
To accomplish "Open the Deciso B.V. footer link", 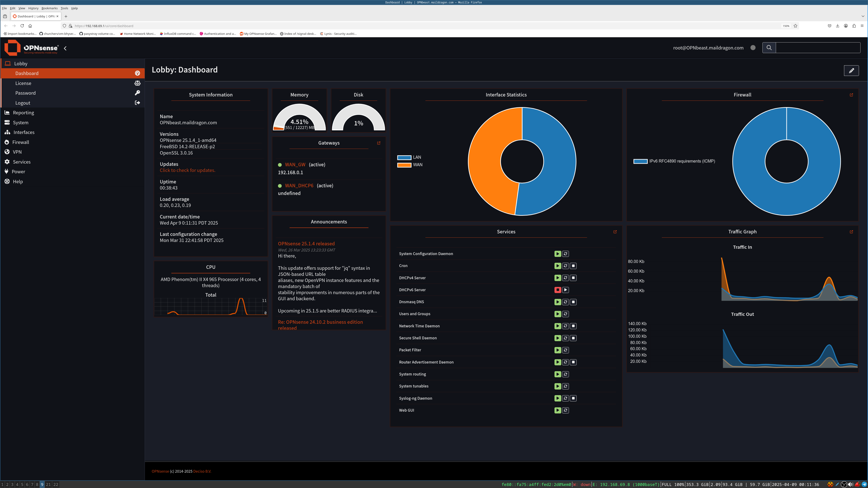I will 202,471.
